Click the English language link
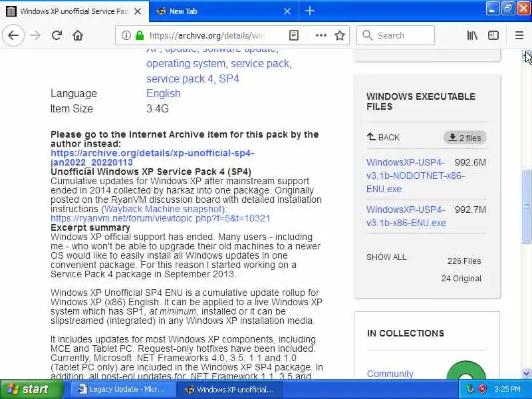 163,93
